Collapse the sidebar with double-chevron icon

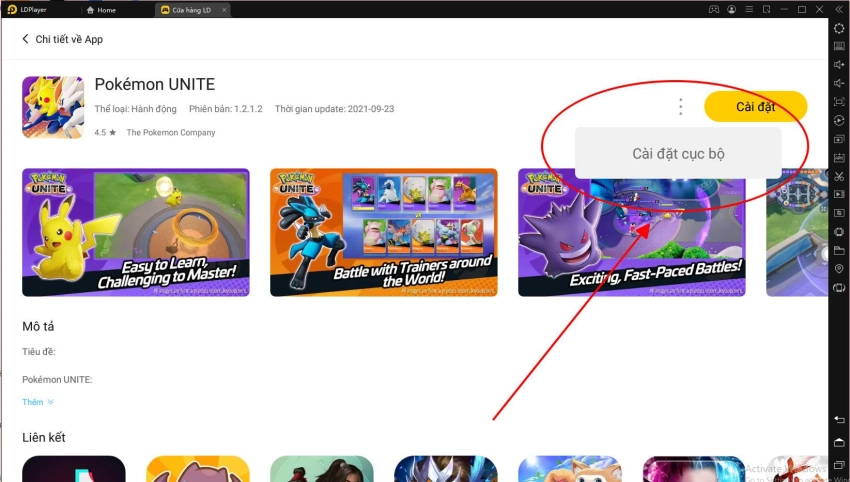(x=839, y=10)
